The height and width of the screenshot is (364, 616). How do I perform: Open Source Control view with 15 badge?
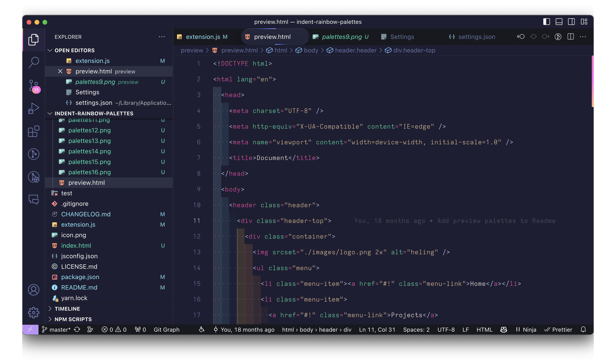pyautogui.click(x=34, y=86)
